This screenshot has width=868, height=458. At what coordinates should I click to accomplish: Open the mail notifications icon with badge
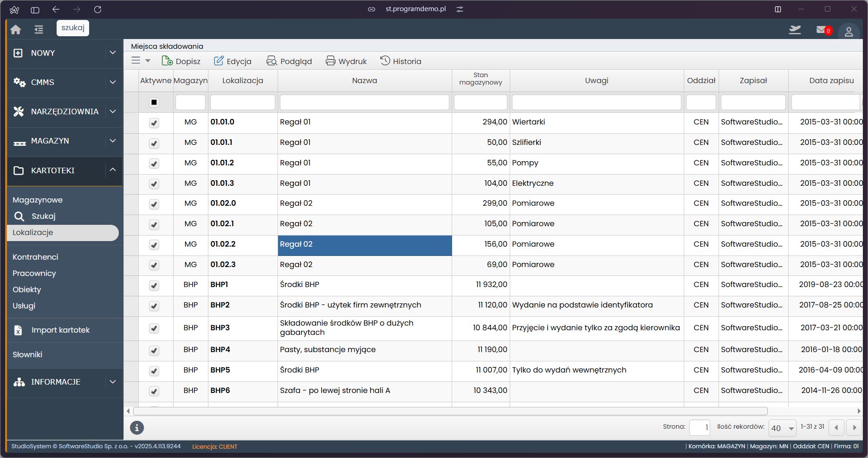[x=823, y=30]
